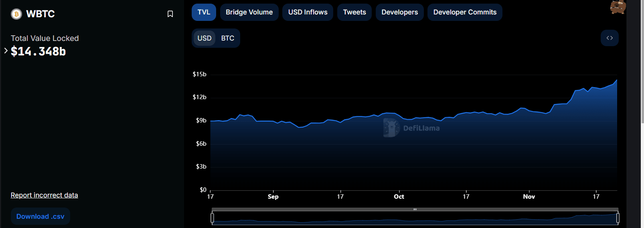Viewport: 644px width, 228px height.
Task: Select the Bridge Volume tab
Action: tap(249, 12)
